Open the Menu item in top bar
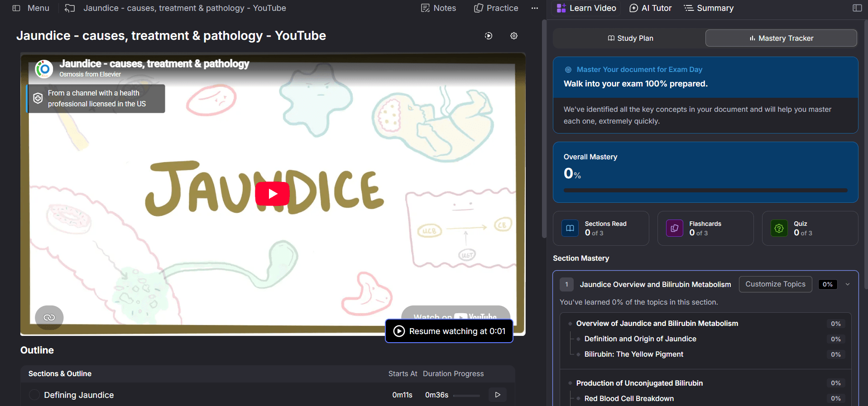This screenshot has height=406, width=868. click(38, 8)
